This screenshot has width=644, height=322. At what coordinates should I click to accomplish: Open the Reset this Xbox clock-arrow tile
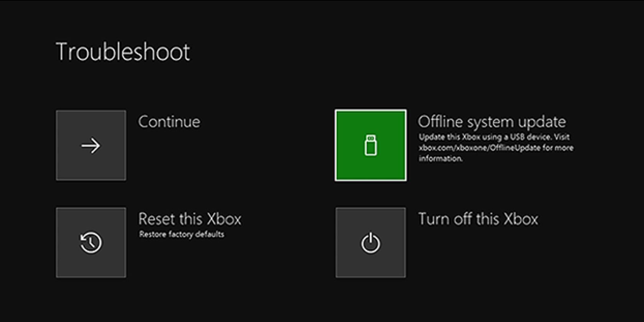point(91,242)
